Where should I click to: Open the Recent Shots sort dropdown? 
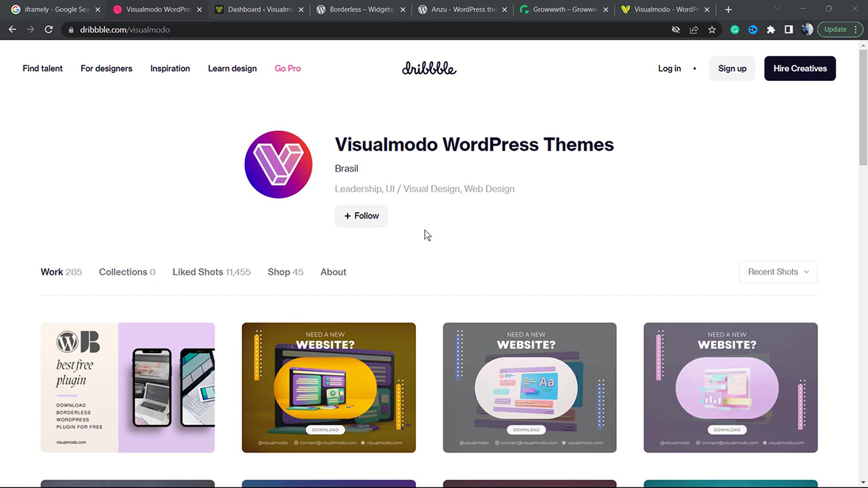778,272
